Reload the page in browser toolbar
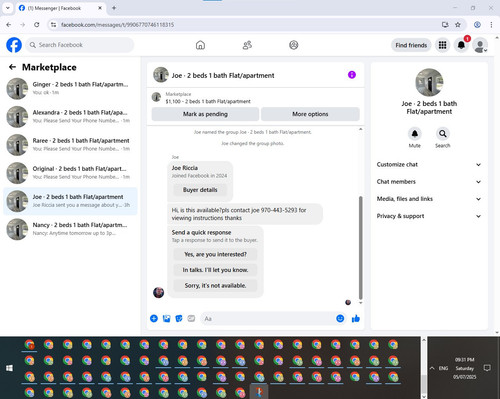500x399 pixels. (x=37, y=25)
